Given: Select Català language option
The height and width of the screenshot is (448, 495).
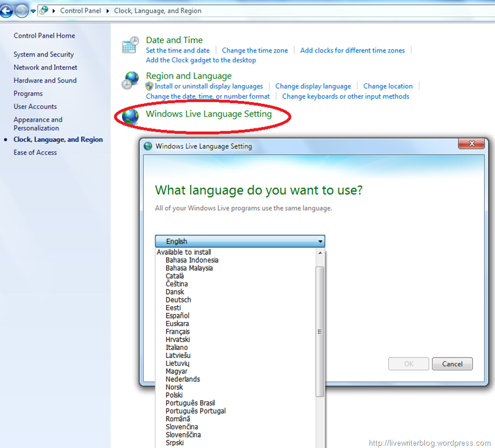Looking at the screenshot, I should point(175,276).
